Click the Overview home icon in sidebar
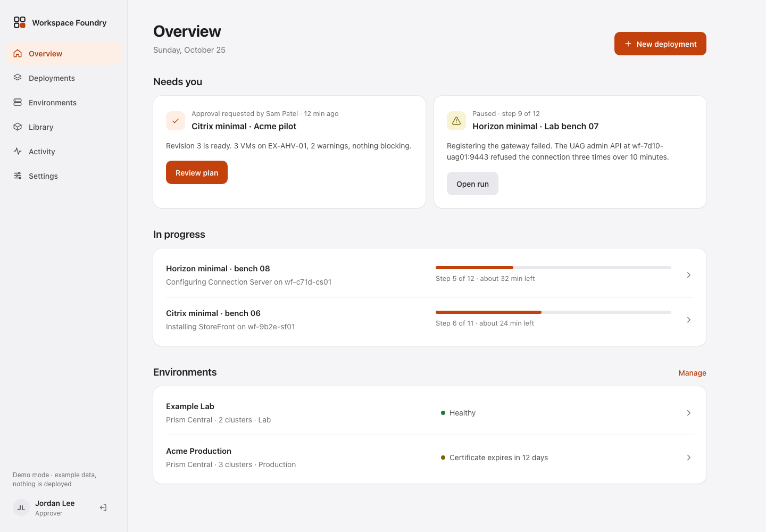Image resolution: width=766 pixels, height=532 pixels. pyautogui.click(x=18, y=54)
